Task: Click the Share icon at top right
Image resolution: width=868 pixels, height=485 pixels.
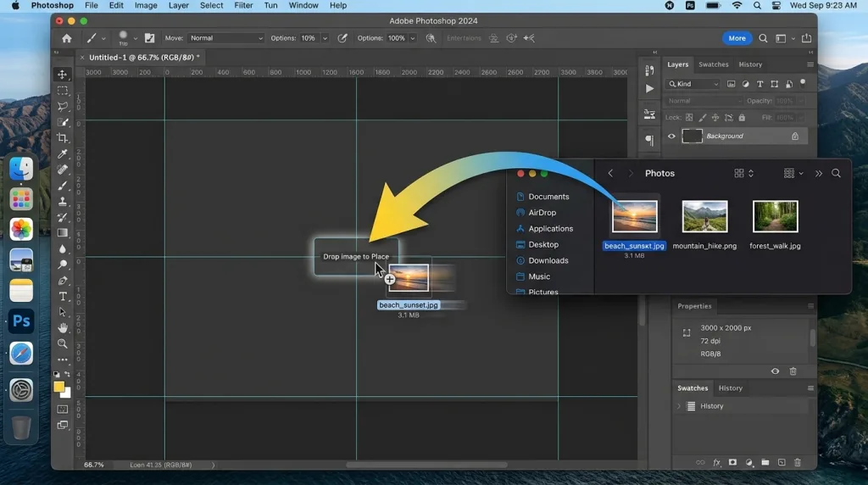Action: [x=807, y=38]
